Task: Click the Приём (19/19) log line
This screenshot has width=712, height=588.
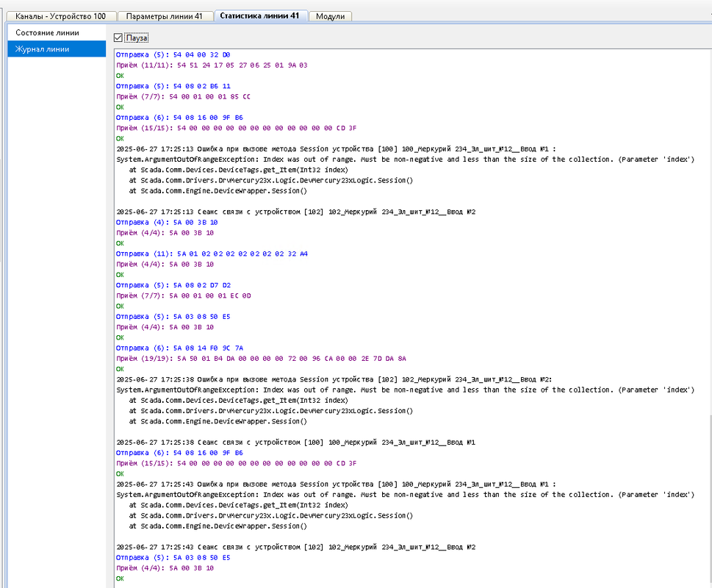Action: point(261,358)
